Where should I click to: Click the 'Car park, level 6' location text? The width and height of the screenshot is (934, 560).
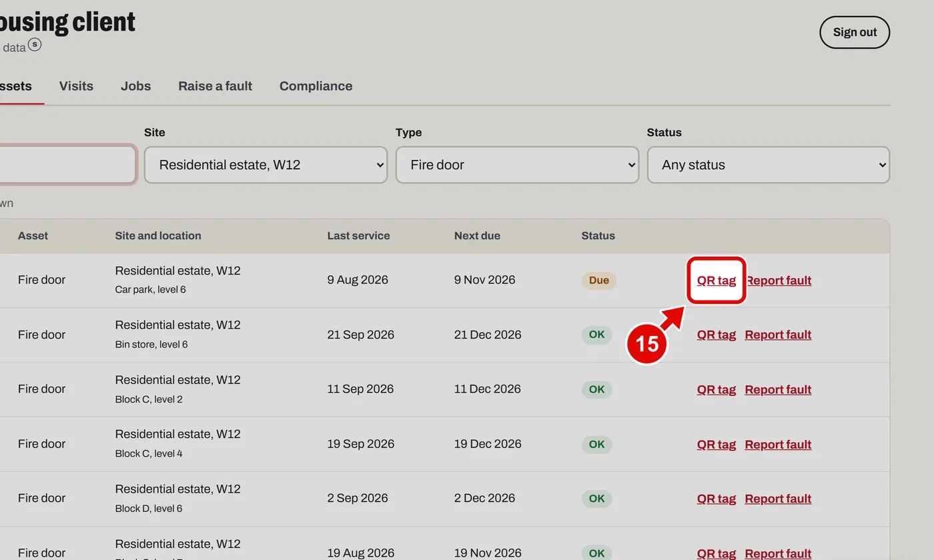150,289
